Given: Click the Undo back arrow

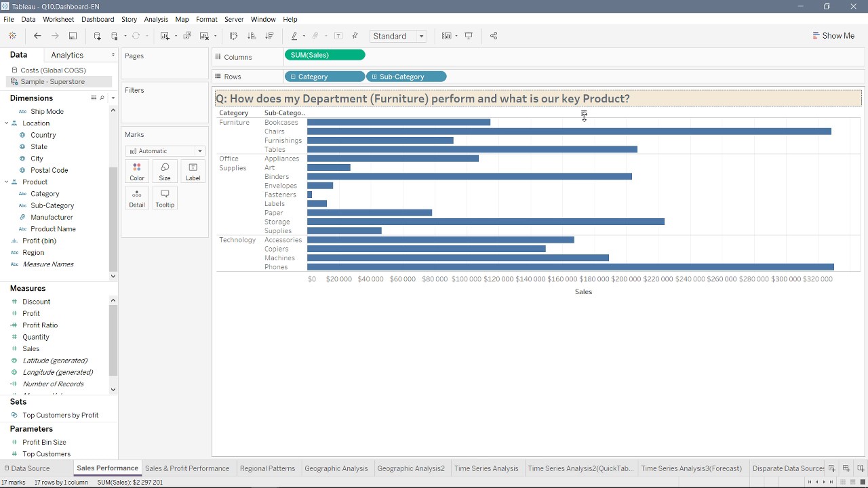Looking at the screenshot, I should click(x=37, y=36).
